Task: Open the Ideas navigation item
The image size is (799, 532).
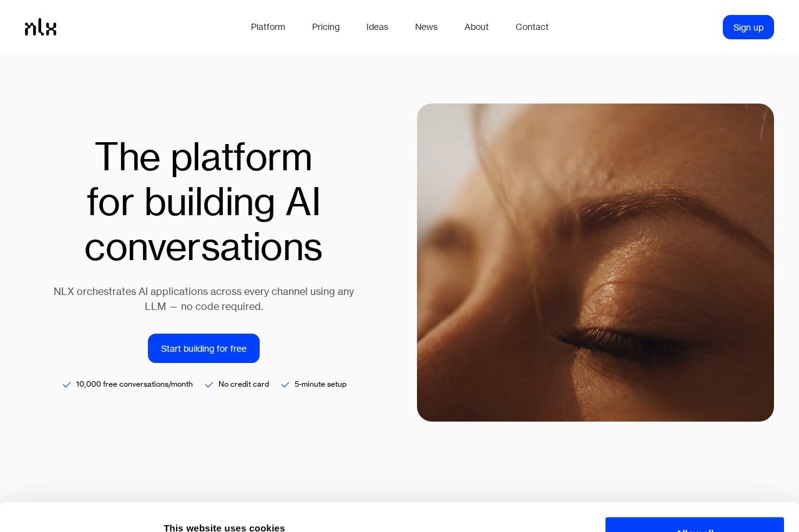Action: pyautogui.click(x=377, y=27)
